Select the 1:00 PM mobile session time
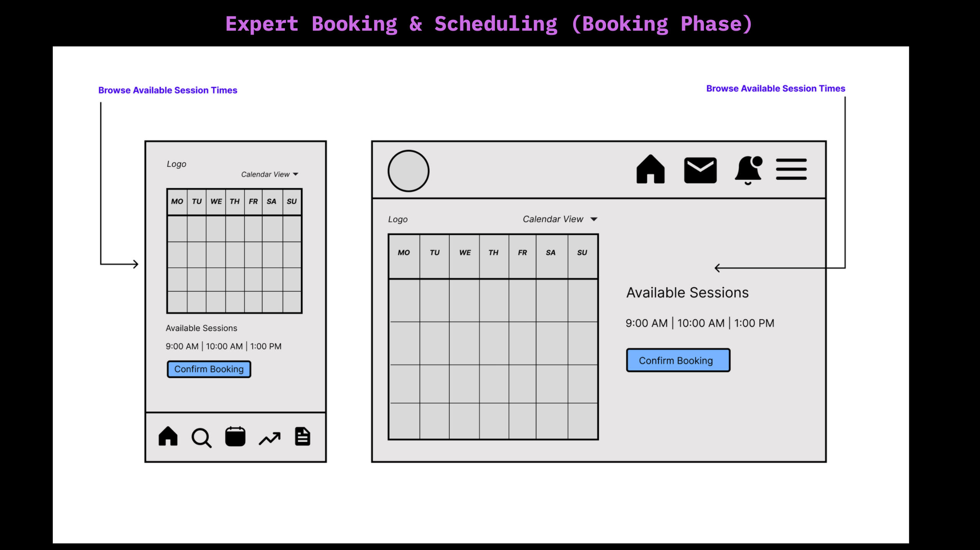The width and height of the screenshot is (980, 550). 266,347
